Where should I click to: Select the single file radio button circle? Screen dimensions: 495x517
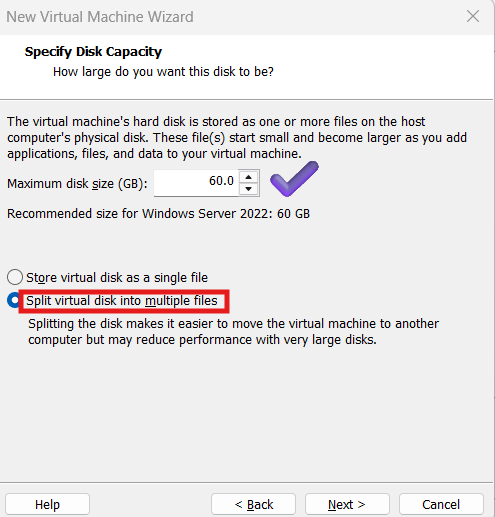point(15,277)
